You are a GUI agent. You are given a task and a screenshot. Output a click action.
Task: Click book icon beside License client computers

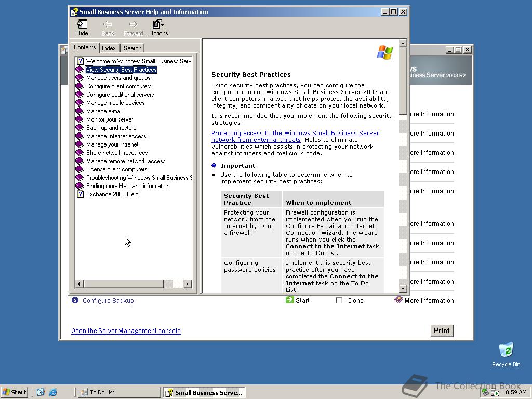tap(79, 169)
